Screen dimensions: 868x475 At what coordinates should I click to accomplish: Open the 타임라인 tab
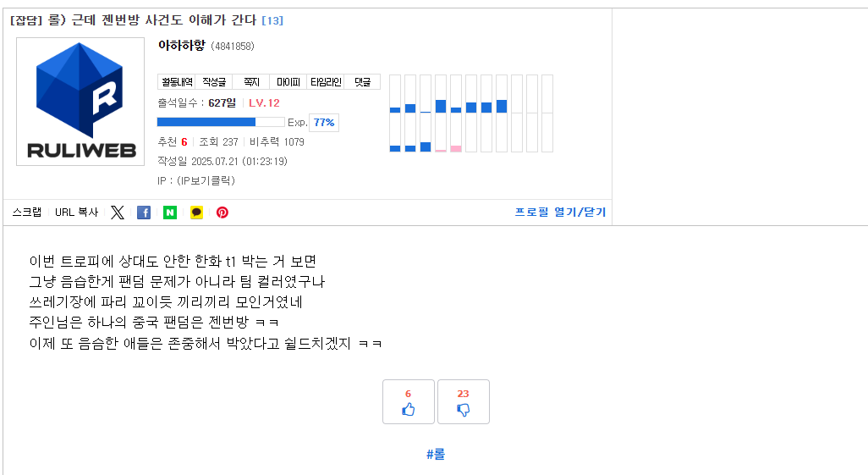point(326,82)
